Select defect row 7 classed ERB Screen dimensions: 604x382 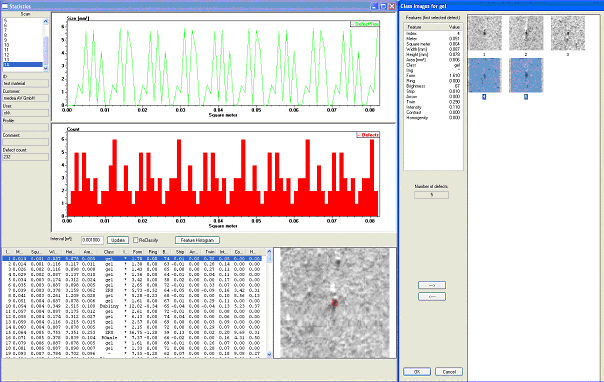(x=132, y=290)
